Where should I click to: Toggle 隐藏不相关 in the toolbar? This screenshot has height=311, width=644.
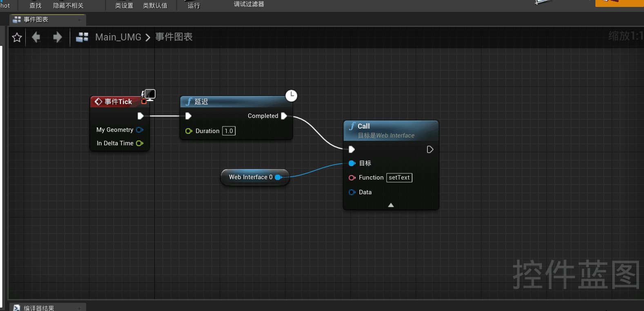(x=68, y=5)
